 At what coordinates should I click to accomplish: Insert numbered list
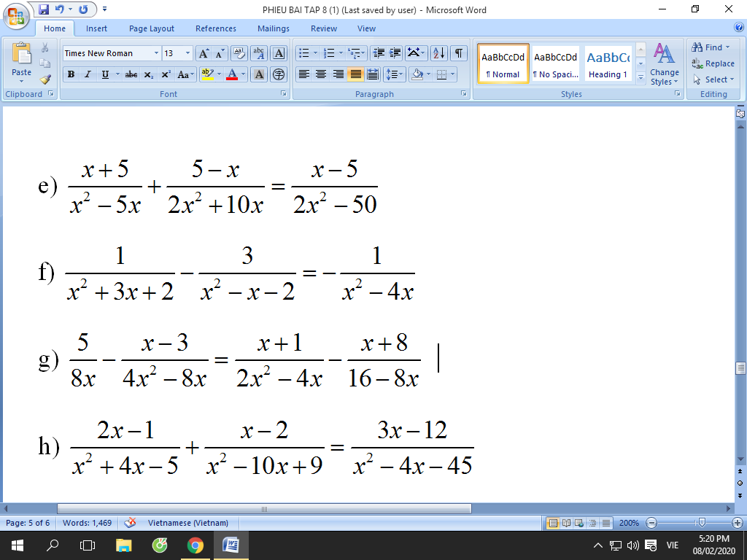(329, 52)
